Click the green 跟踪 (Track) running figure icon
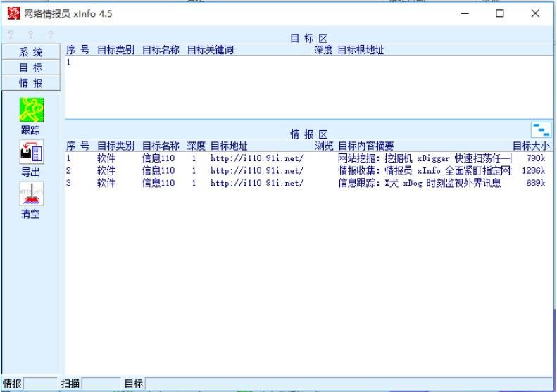Image resolution: width=557 pixels, height=392 pixels. tap(30, 110)
